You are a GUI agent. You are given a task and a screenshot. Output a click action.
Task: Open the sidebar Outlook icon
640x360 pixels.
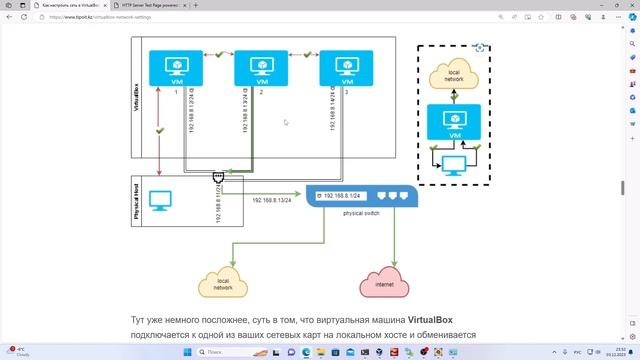633,111
